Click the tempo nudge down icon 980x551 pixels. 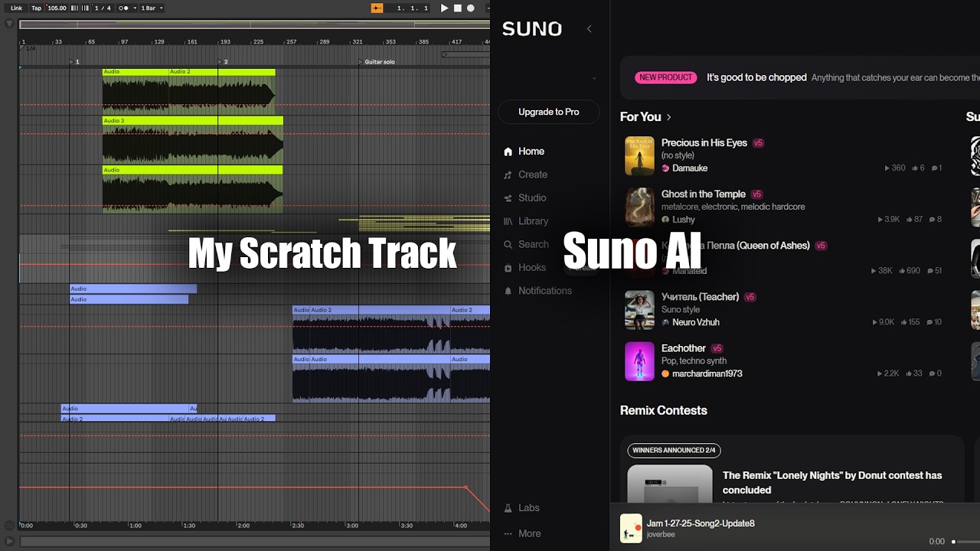point(74,8)
